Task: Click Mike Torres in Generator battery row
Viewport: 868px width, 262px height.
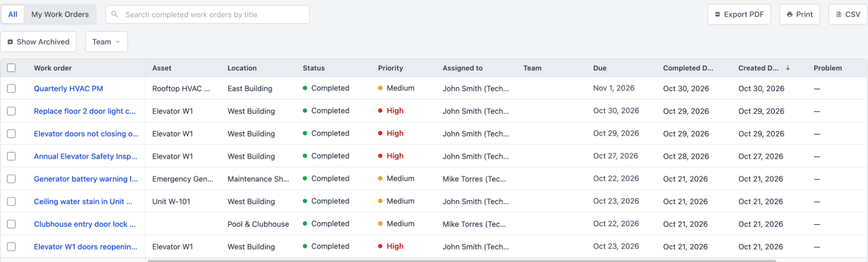Action: (474, 179)
